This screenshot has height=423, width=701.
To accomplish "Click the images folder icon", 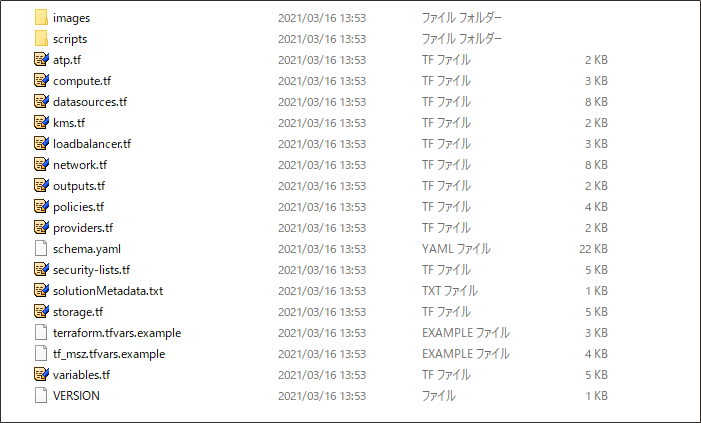I will 41,17.
